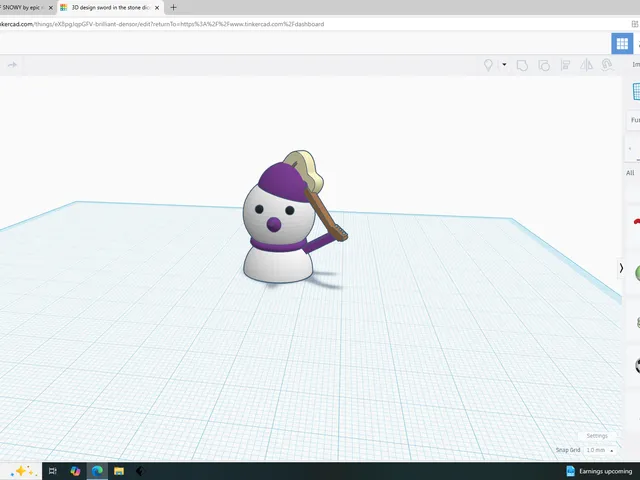Click the Notes pin tool icon

pos(488,65)
